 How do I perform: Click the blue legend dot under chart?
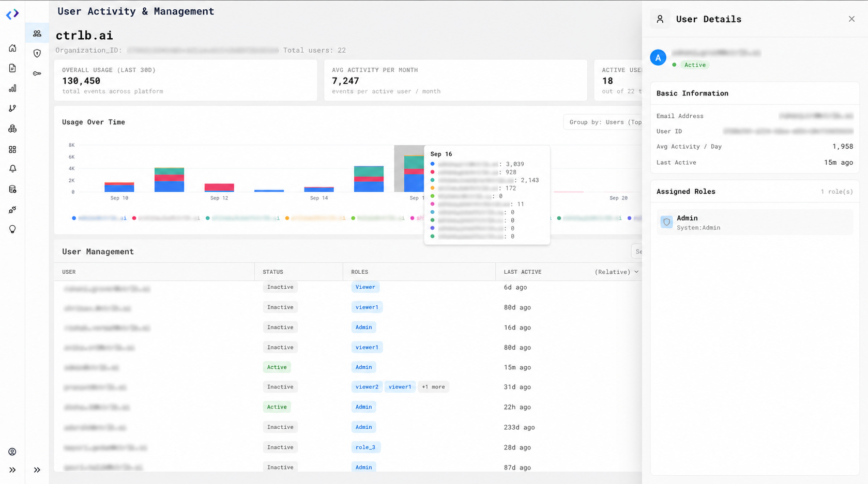pyautogui.click(x=74, y=218)
